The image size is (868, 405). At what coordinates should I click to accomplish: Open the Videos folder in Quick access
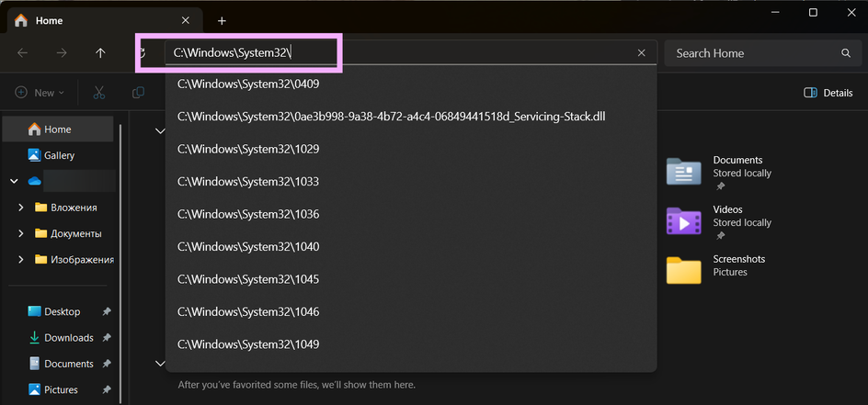click(x=720, y=221)
